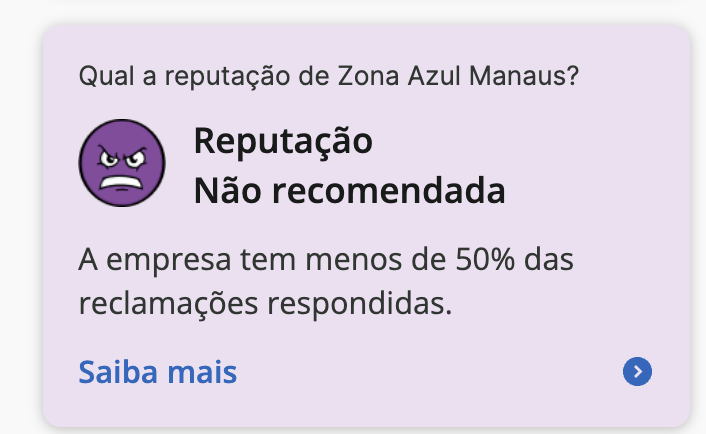Click the blue circular chevron arrow
Image resolution: width=706 pixels, height=434 pixels.
[x=637, y=373]
